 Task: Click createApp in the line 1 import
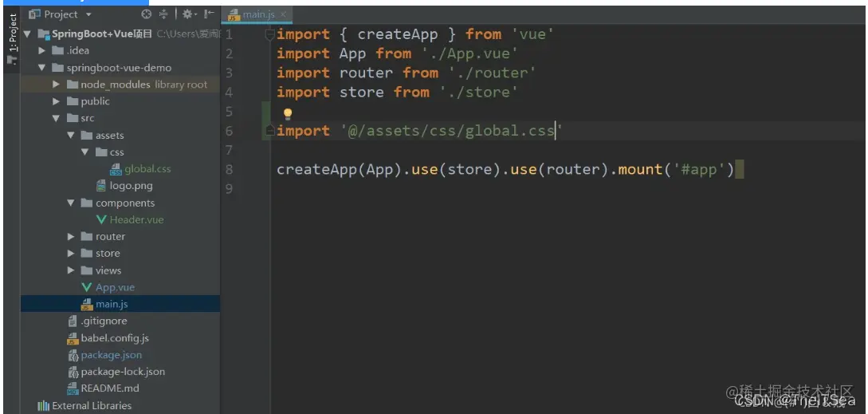point(398,34)
